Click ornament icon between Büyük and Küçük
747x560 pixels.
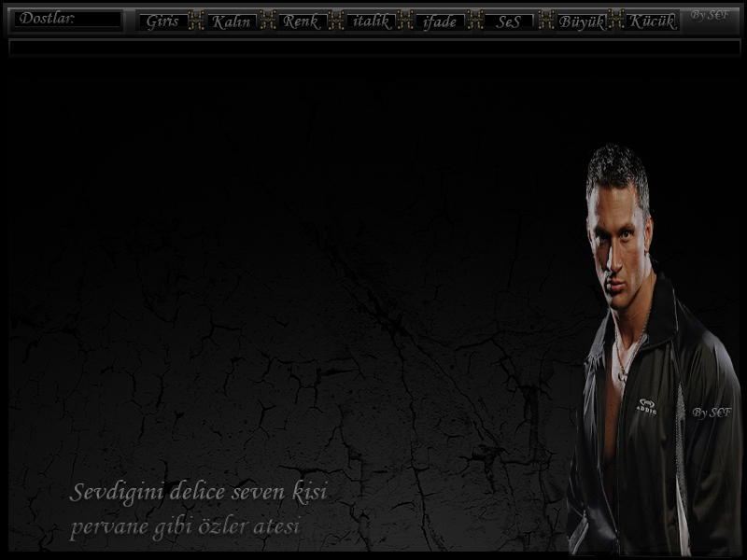coord(616,20)
